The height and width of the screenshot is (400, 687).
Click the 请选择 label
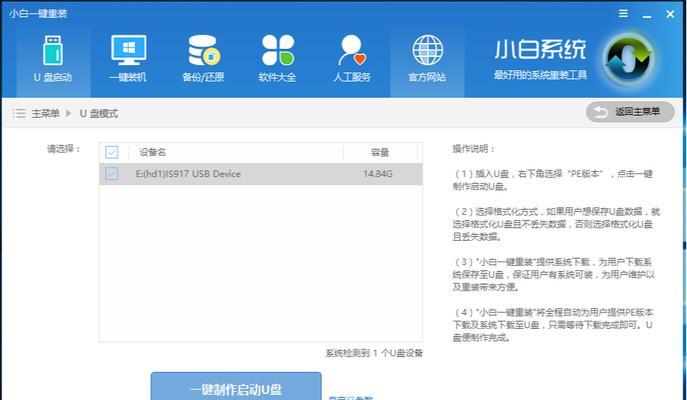pyautogui.click(x=64, y=149)
